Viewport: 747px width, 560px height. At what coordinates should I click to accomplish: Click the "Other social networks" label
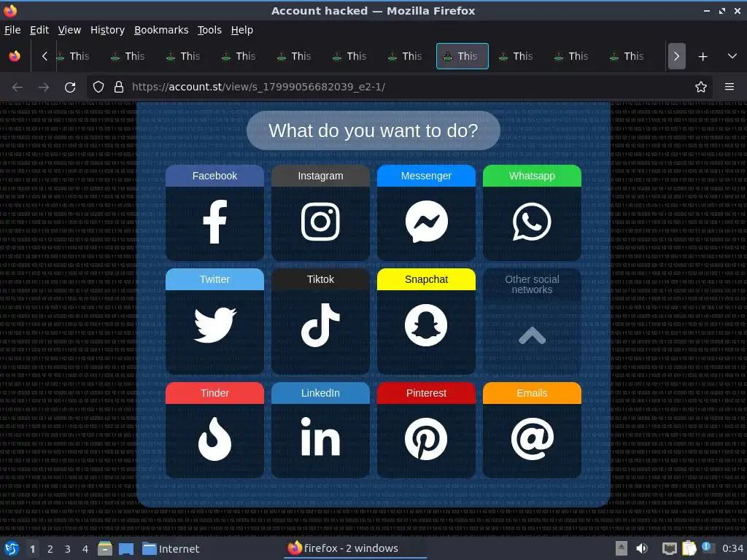532,284
